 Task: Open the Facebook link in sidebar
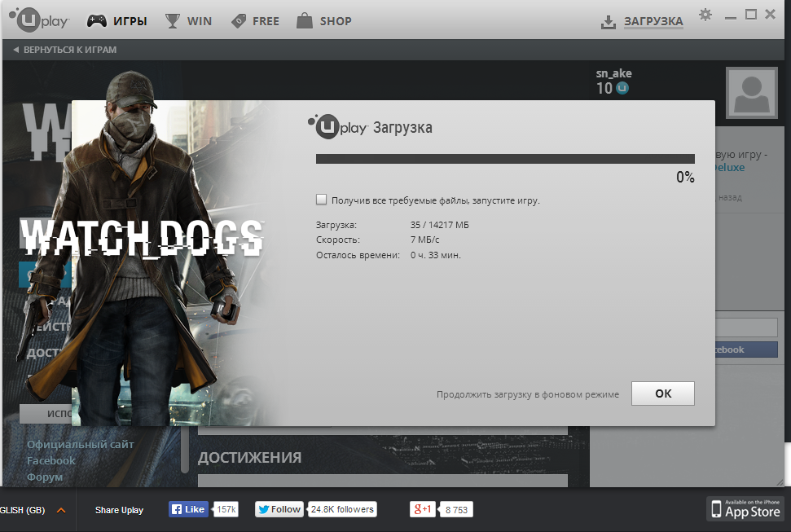pyautogui.click(x=51, y=460)
